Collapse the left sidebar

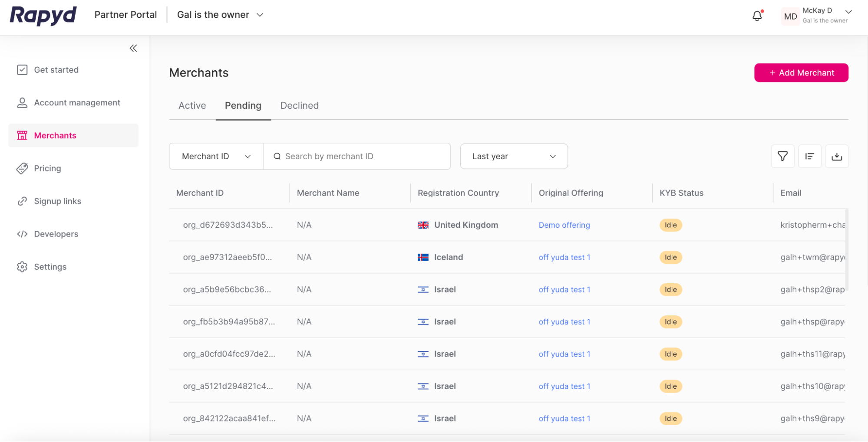[133, 48]
